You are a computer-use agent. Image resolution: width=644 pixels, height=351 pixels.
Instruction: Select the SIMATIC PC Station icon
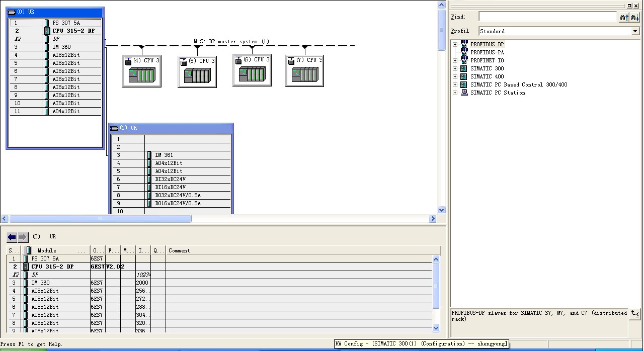pyautogui.click(x=464, y=93)
